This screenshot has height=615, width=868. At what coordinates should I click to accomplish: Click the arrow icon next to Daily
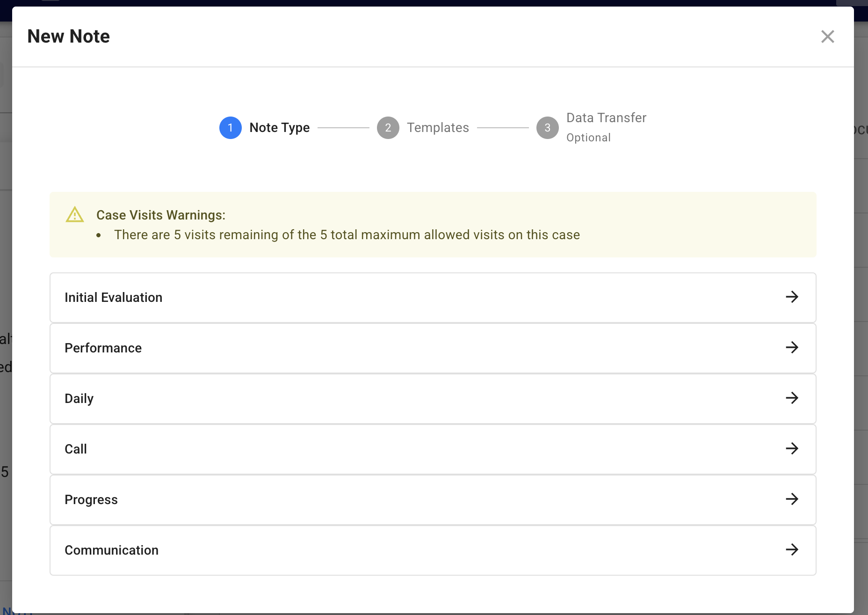click(x=792, y=398)
